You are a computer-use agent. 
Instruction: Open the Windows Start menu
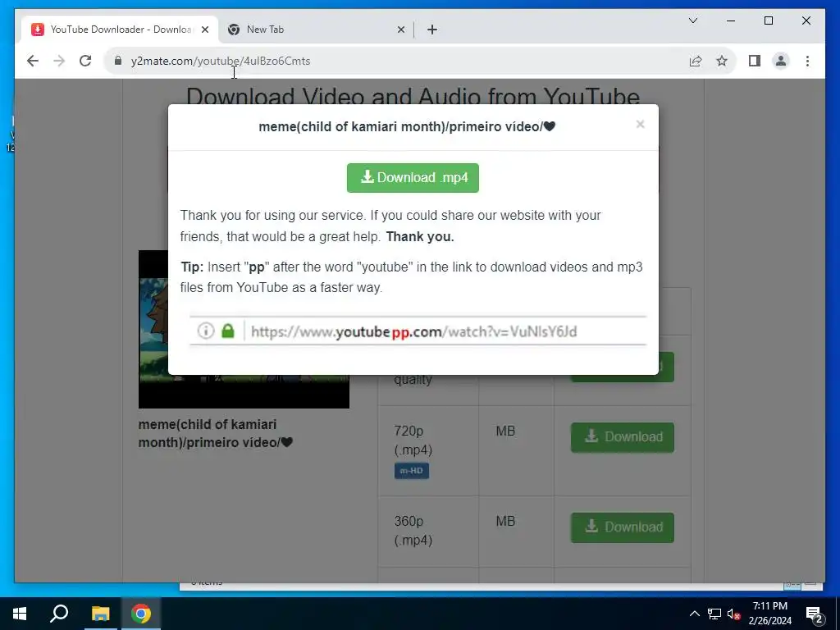(x=20, y=614)
